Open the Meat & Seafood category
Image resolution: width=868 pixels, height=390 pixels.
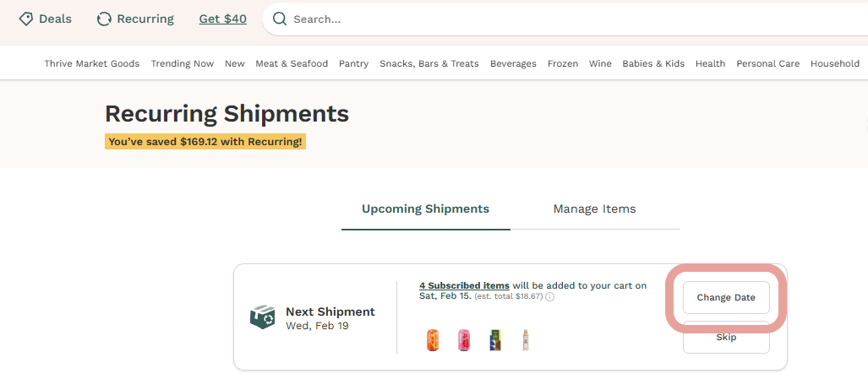pyautogui.click(x=292, y=63)
